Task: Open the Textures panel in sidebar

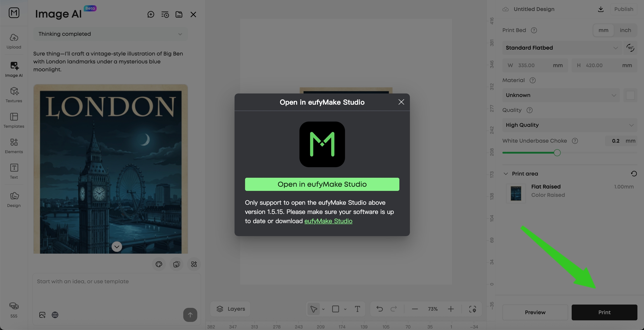Action: coord(14,95)
